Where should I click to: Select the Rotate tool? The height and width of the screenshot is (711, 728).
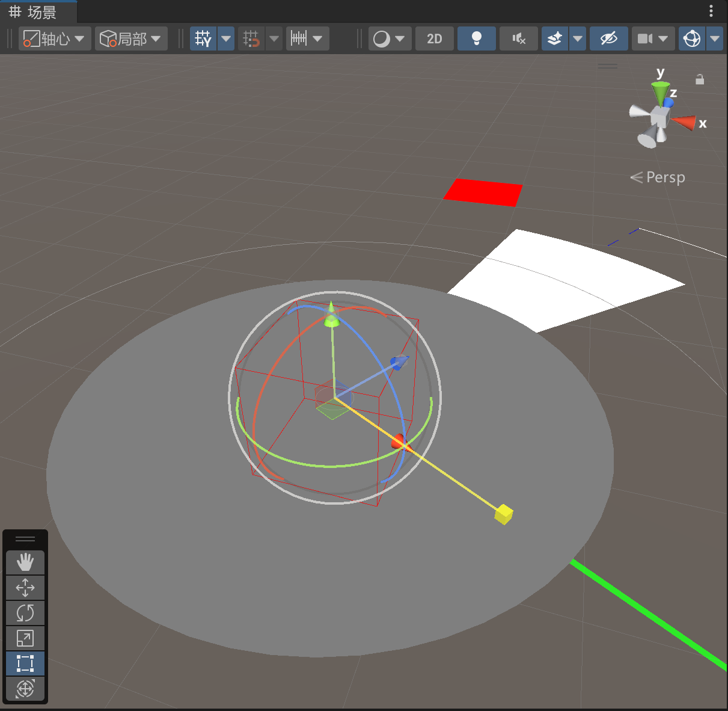25,613
